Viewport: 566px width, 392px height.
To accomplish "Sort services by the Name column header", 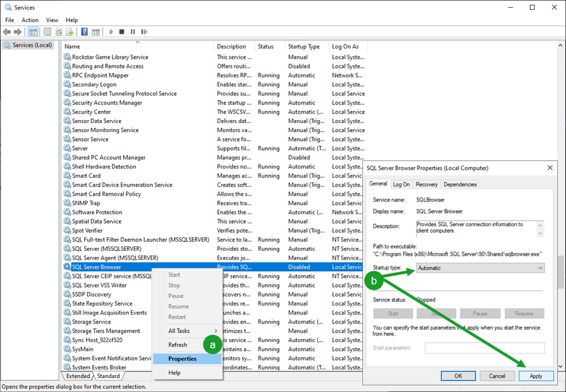I will [x=138, y=46].
